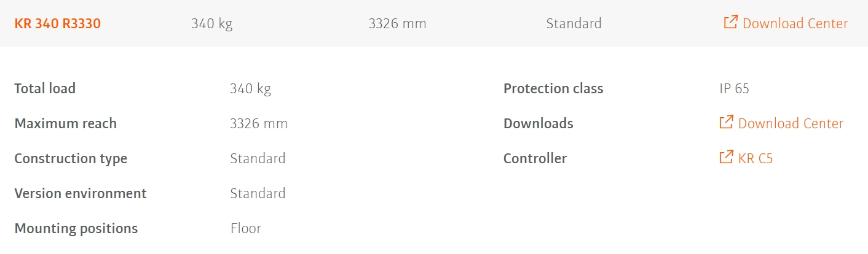868x254 pixels.
Task: Select the Construction type label
Action: [71, 158]
